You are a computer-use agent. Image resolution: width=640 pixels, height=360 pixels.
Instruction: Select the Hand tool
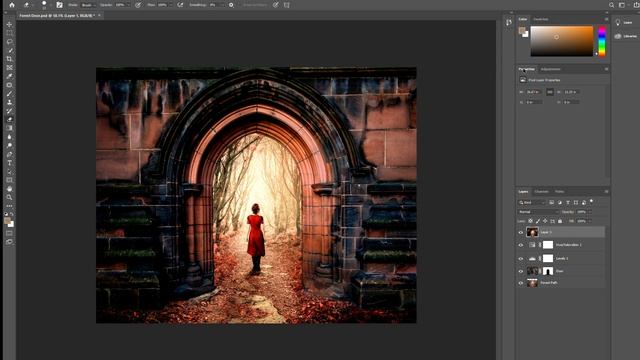(x=9, y=189)
